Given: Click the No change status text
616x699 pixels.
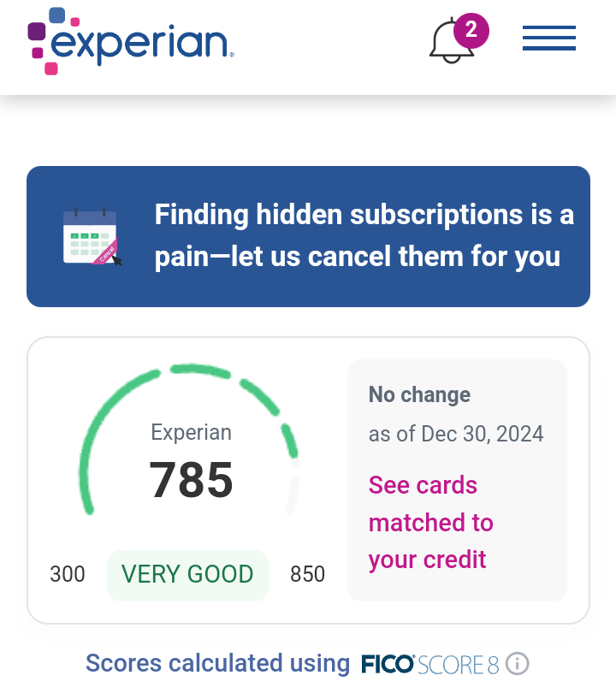Looking at the screenshot, I should tap(419, 394).
